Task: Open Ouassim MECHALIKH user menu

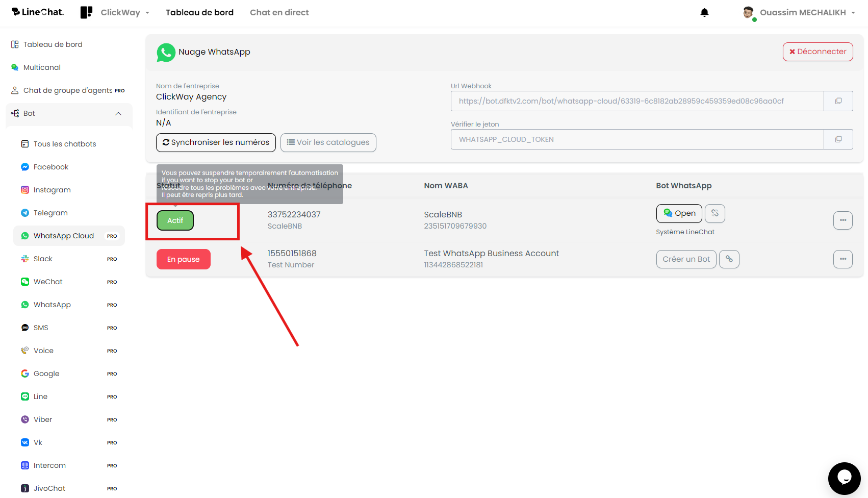Action: pos(807,12)
